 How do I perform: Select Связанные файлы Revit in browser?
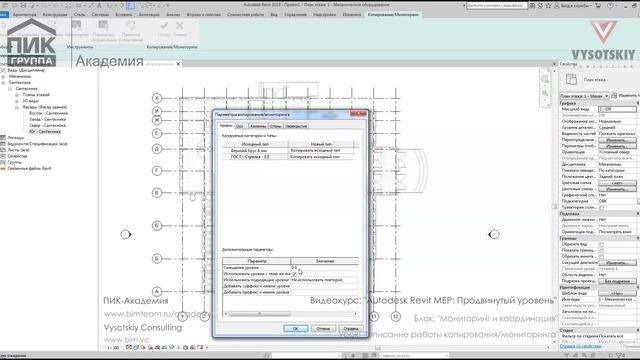tap(29, 169)
